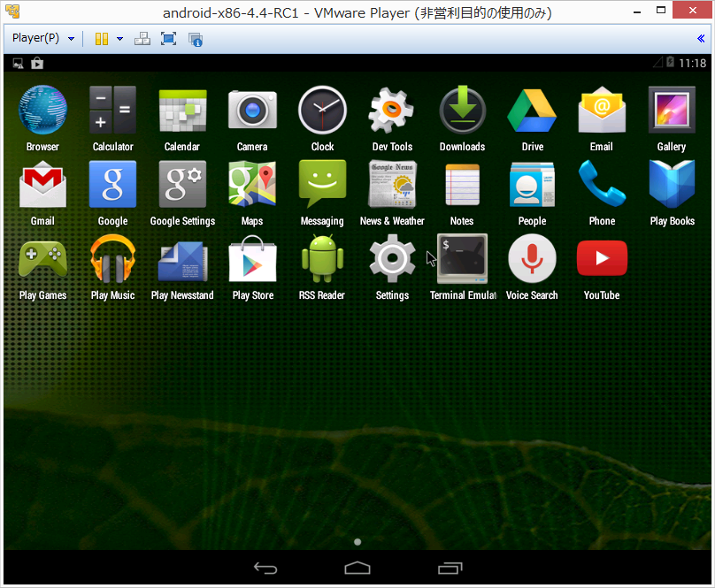Click the page indicator dot
This screenshot has height=588, width=715.
pyautogui.click(x=357, y=542)
